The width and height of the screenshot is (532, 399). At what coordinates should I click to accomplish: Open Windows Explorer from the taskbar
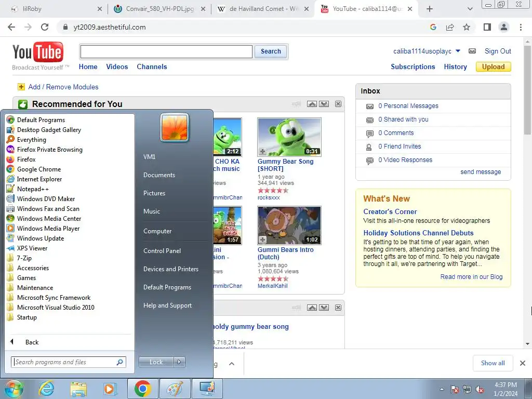(78, 389)
